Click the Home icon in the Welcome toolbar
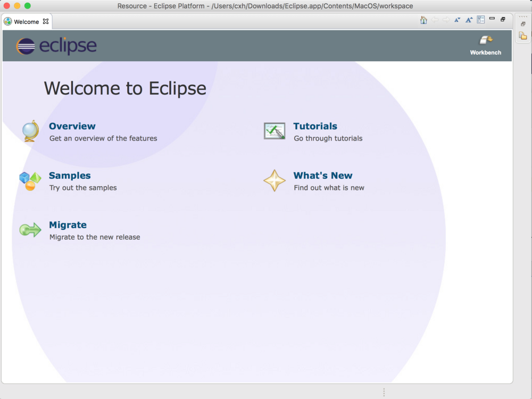This screenshot has width=532, height=399. [423, 20]
